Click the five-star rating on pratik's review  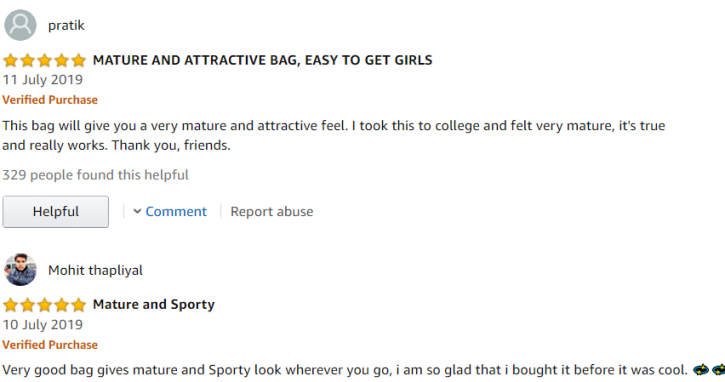click(x=44, y=60)
